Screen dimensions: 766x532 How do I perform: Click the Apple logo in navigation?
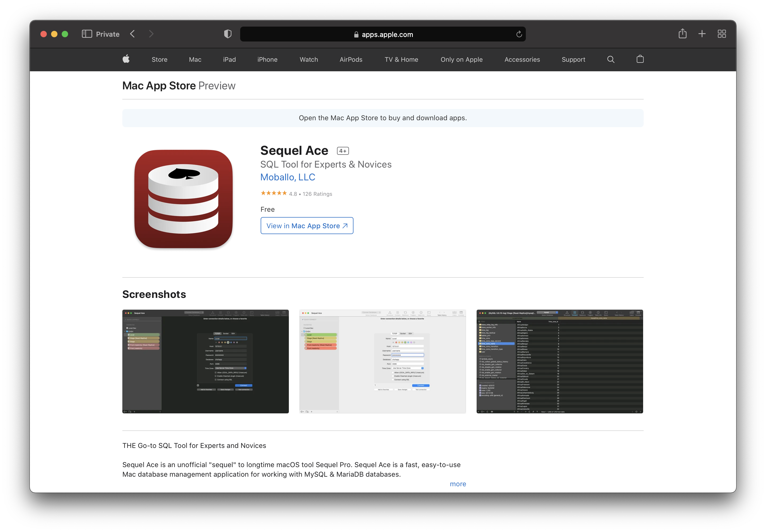click(126, 59)
